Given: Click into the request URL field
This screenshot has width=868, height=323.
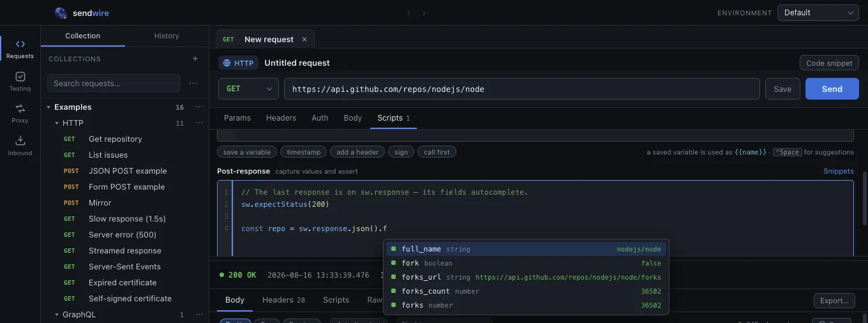Looking at the screenshot, I should [521, 89].
